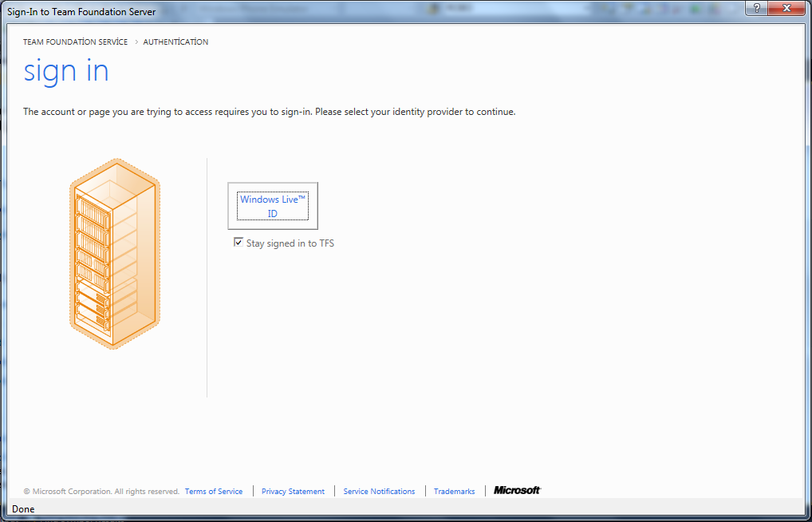Click the Microsoft Corporation copyright notice
This screenshot has height=522, width=812.
101,492
